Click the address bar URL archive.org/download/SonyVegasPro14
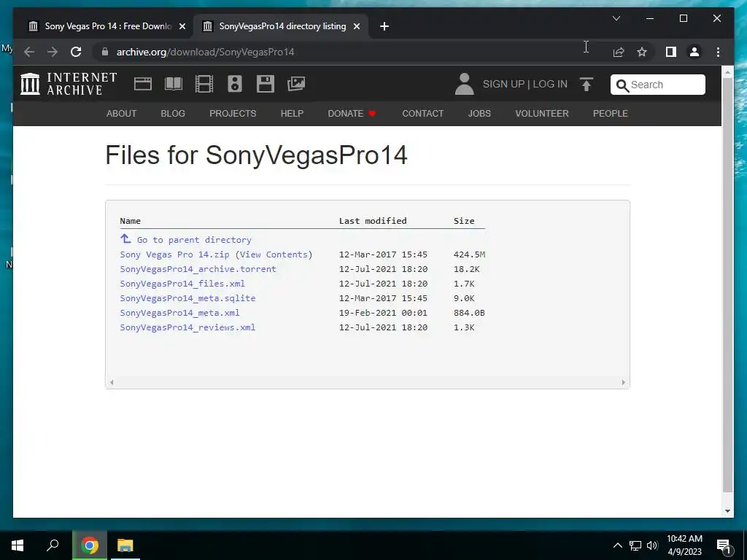 pos(205,52)
